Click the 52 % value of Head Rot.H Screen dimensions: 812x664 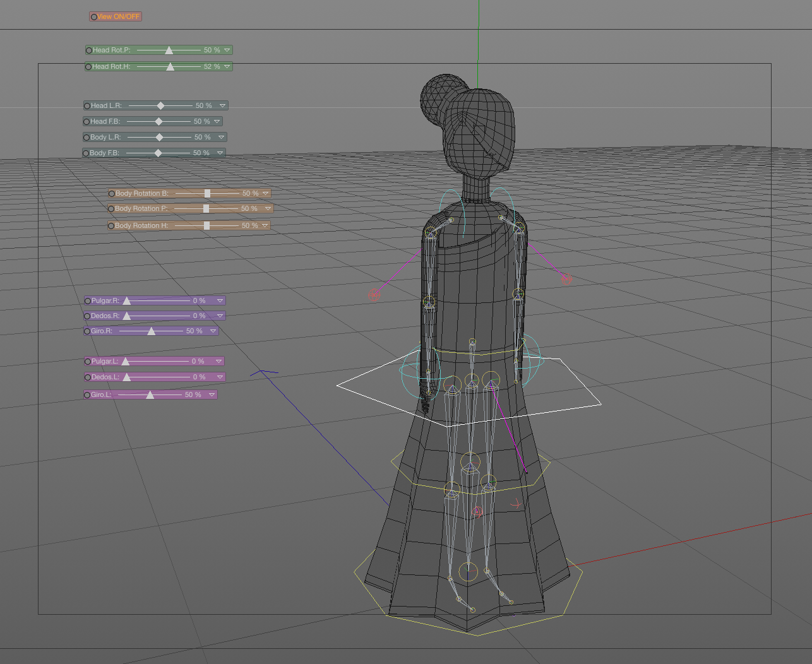tap(212, 66)
